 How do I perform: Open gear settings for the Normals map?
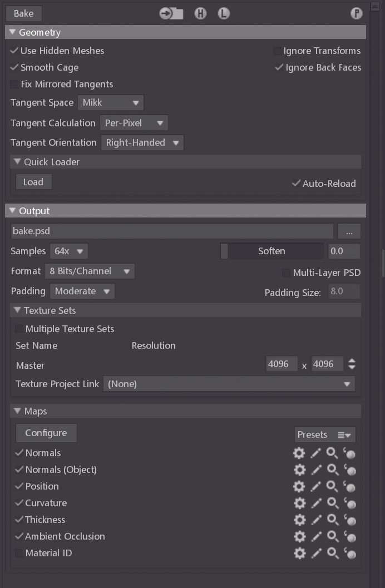pos(299,453)
